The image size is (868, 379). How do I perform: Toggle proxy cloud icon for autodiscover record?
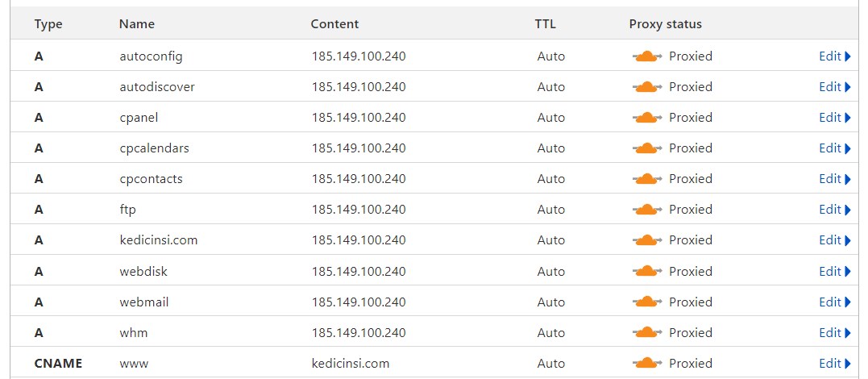[x=647, y=87]
